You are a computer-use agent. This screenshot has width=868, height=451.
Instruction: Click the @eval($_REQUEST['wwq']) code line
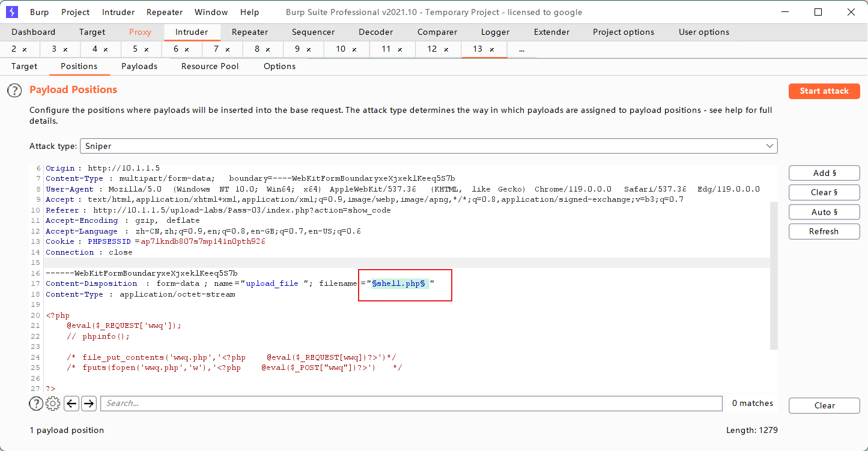[x=124, y=325]
